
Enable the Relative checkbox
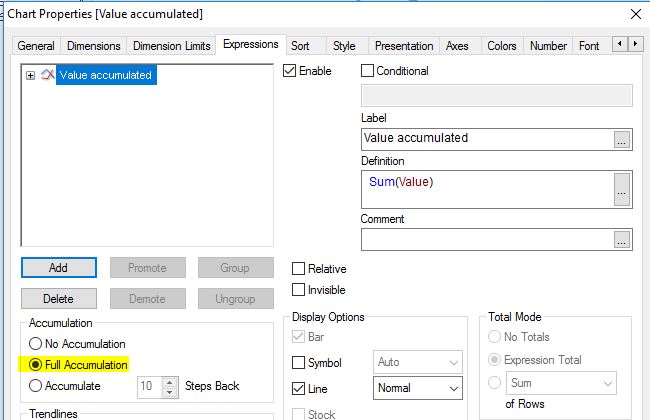(299, 269)
